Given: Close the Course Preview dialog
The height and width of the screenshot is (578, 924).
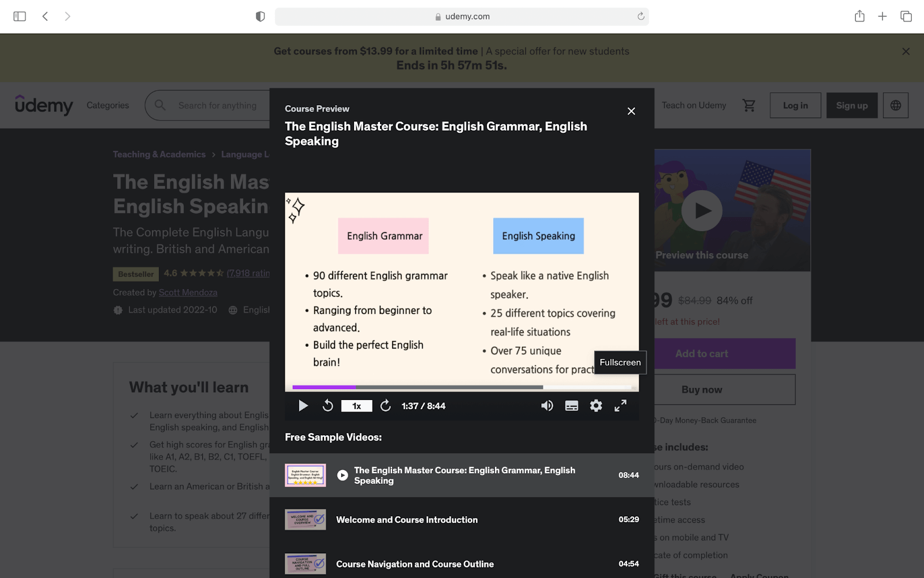Looking at the screenshot, I should tap(631, 111).
